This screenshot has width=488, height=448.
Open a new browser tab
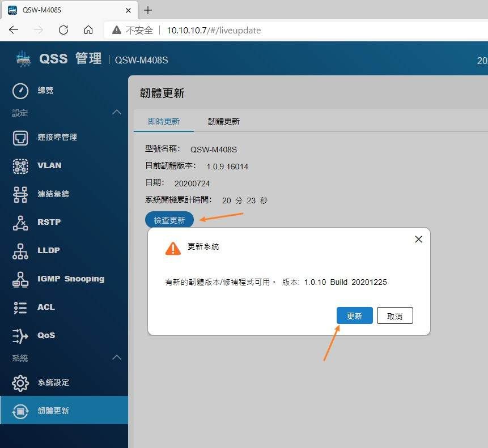coord(148,10)
